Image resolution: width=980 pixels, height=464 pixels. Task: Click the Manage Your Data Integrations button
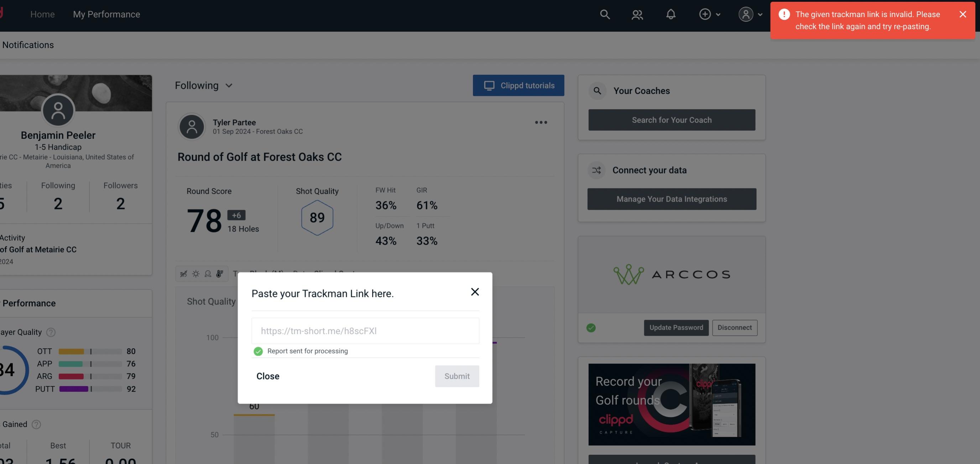click(x=671, y=199)
